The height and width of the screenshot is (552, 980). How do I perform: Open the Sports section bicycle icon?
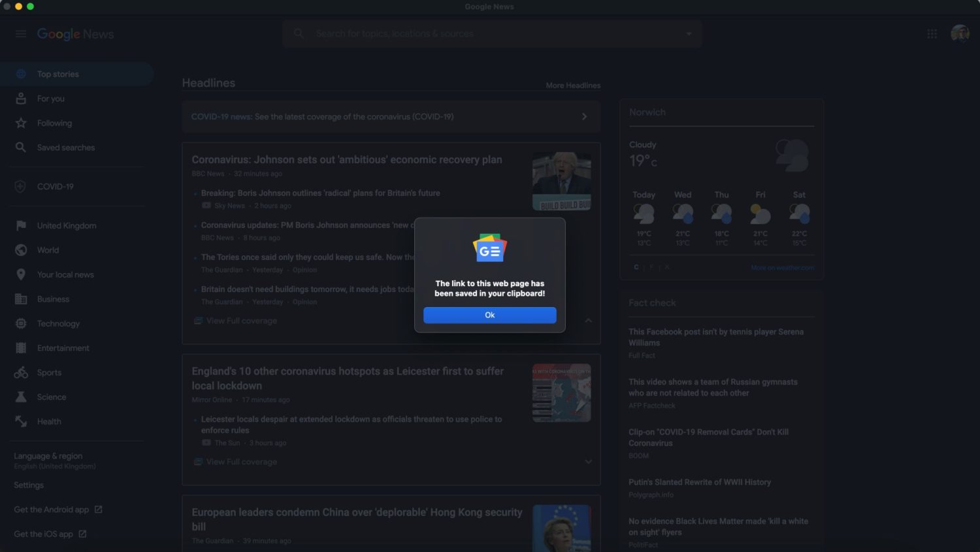point(21,372)
